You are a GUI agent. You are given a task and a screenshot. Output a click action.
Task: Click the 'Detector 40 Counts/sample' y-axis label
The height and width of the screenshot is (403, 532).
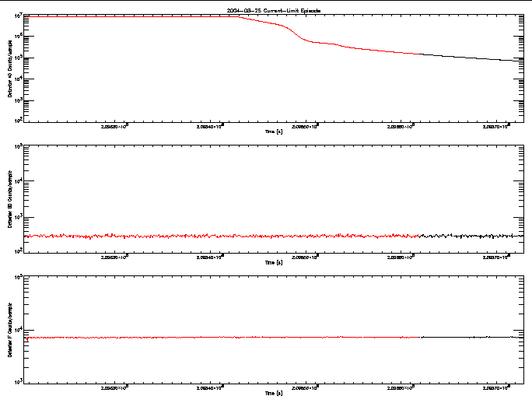coord(10,68)
